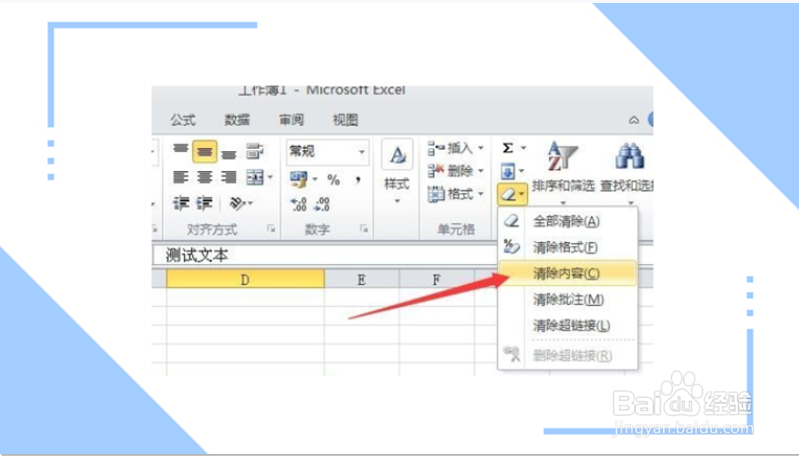Viewport: 799px width, 456px height.
Task: Apply right text alignment
Action: tap(229, 177)
